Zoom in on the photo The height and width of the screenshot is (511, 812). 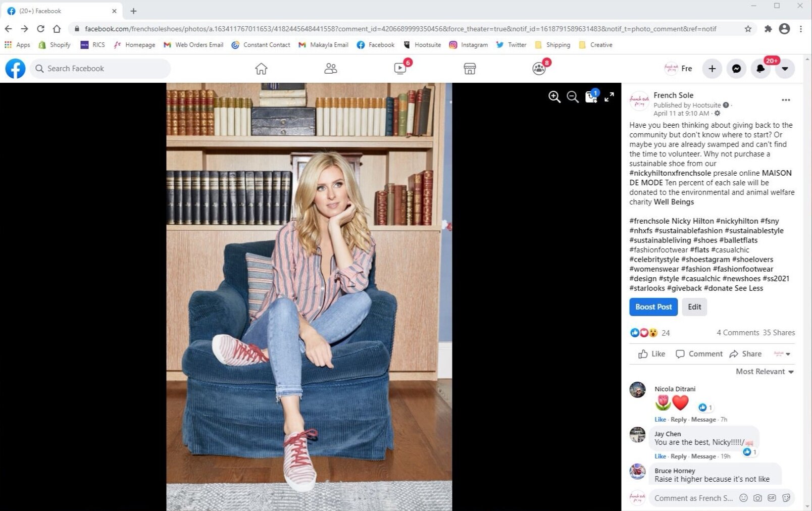[x=554, y=97]
